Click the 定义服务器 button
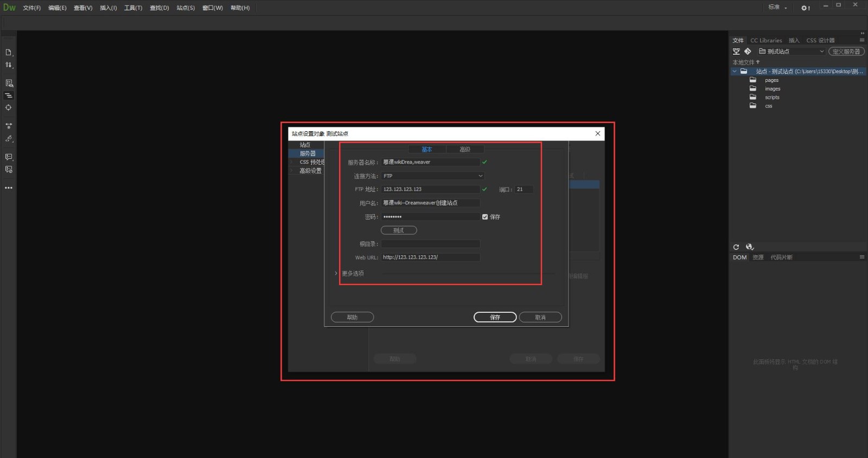The image size is (868, 458). tap(846, 51)
